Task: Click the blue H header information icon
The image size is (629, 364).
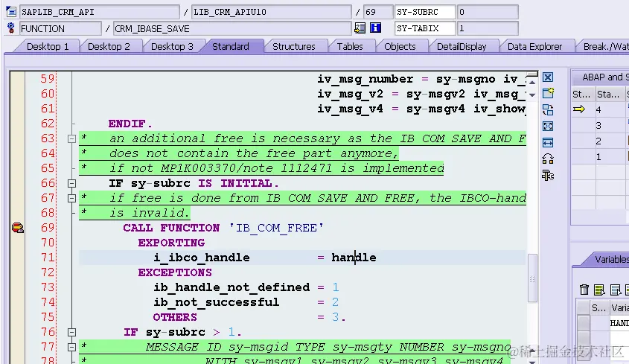Action: 375,28
